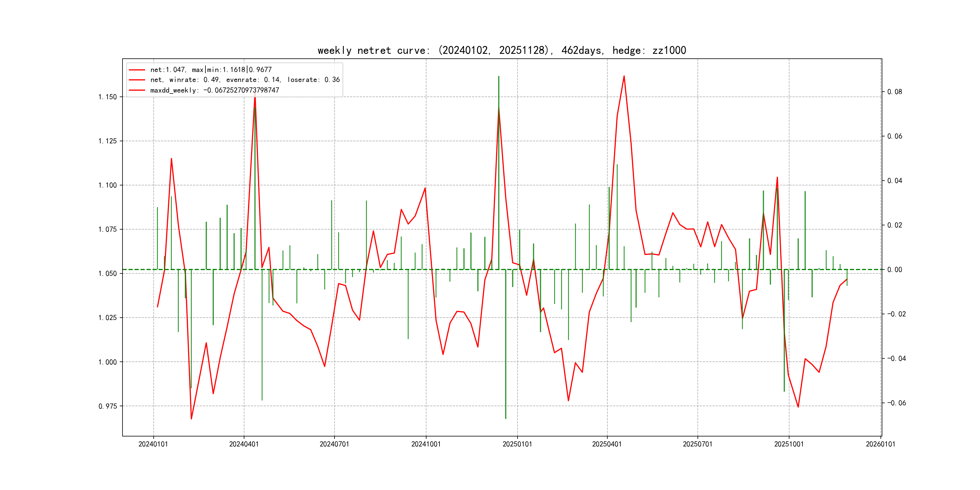Click left axis tick 1.150
Image resolution: width=980 pixels, height=490 pixels.
point(108,97)
